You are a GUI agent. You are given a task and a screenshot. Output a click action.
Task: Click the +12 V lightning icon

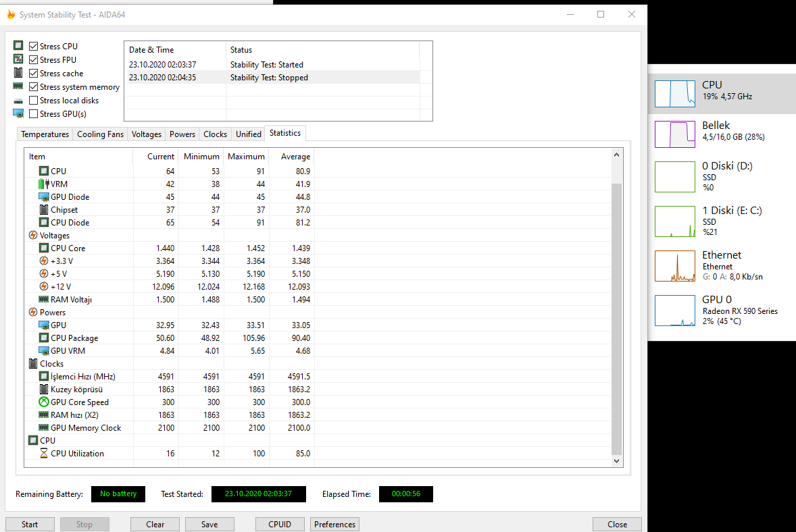pyautogui.click(x=44, y=286)
